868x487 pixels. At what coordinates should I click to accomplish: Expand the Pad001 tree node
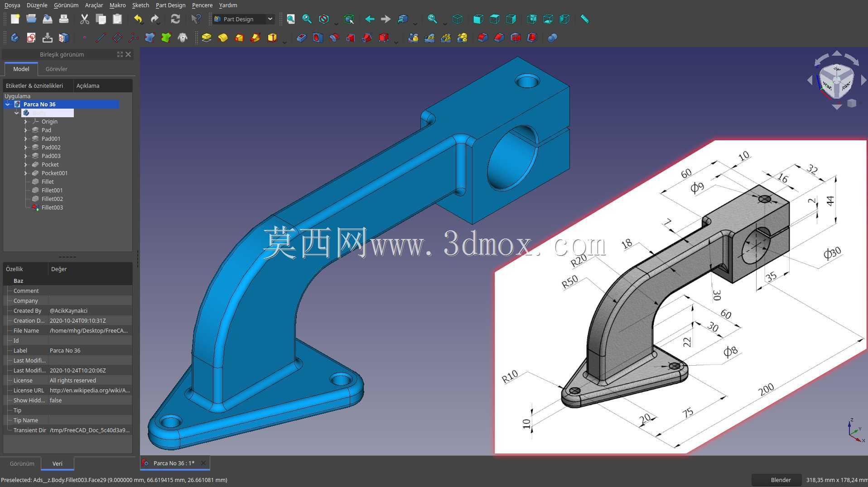coord(25,138)
